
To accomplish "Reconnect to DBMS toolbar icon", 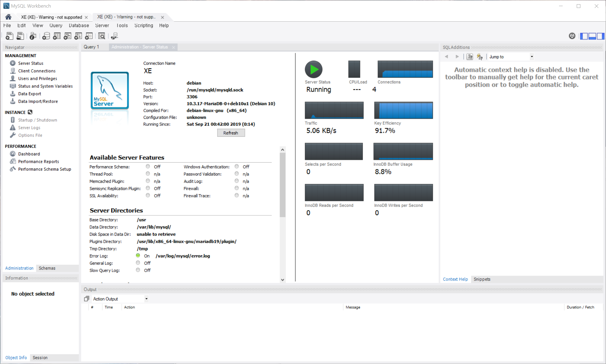I will click(114, 36).
